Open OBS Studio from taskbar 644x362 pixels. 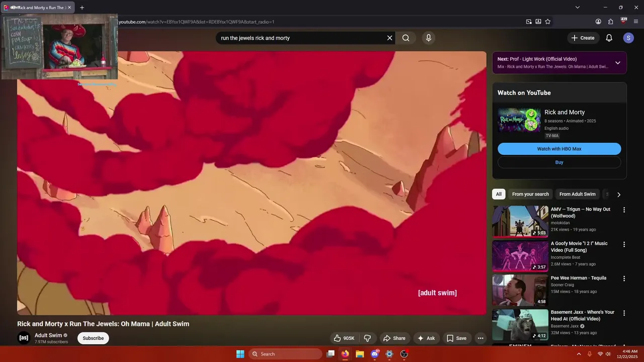[404, 354]
